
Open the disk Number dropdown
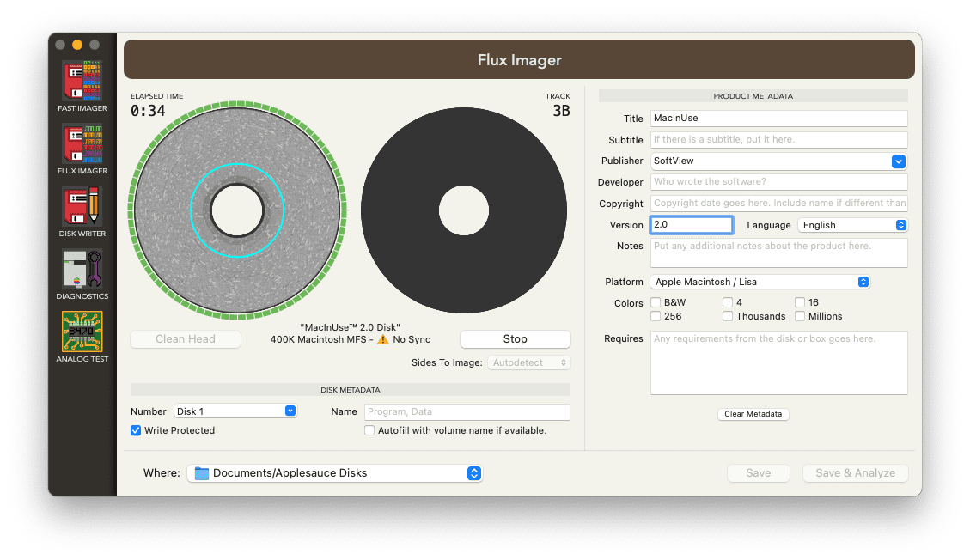[235, 411]
